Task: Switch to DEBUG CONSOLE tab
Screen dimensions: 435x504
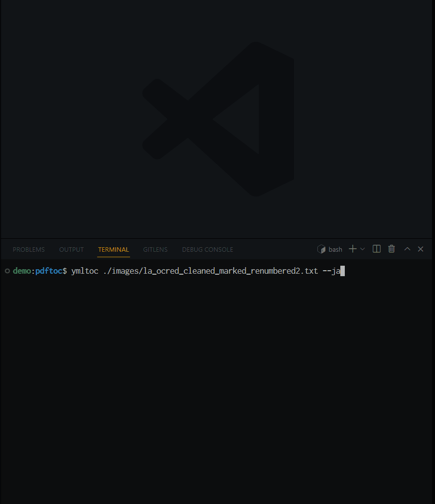Action: [x=208, y=249]
